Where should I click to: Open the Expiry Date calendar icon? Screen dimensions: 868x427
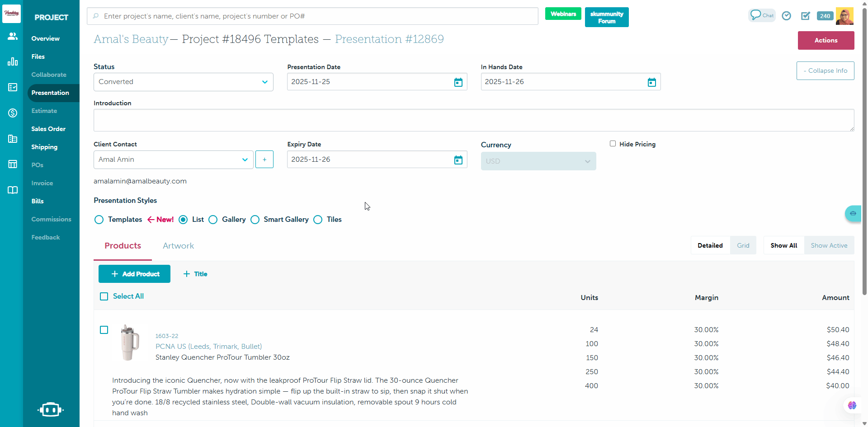coord(458,160)
